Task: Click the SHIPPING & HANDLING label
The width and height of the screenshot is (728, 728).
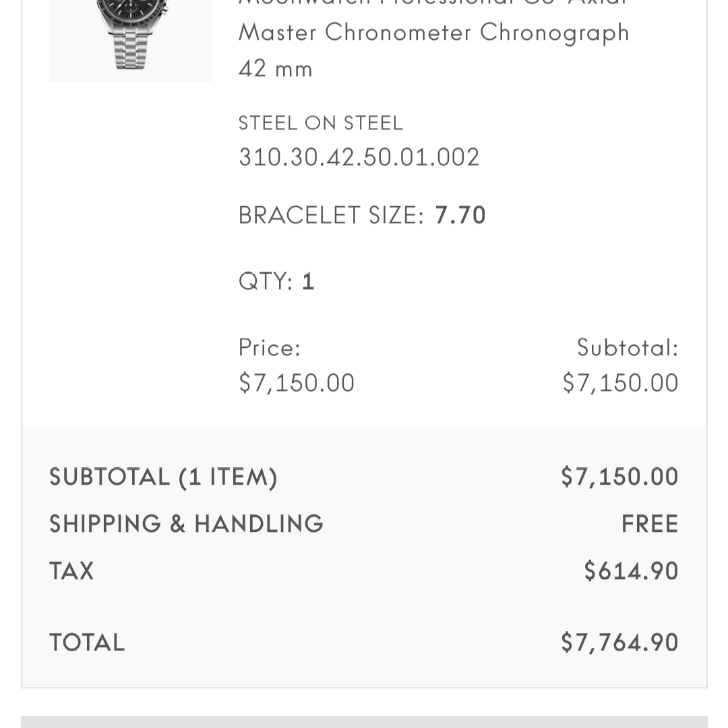Action: (186, 524)
